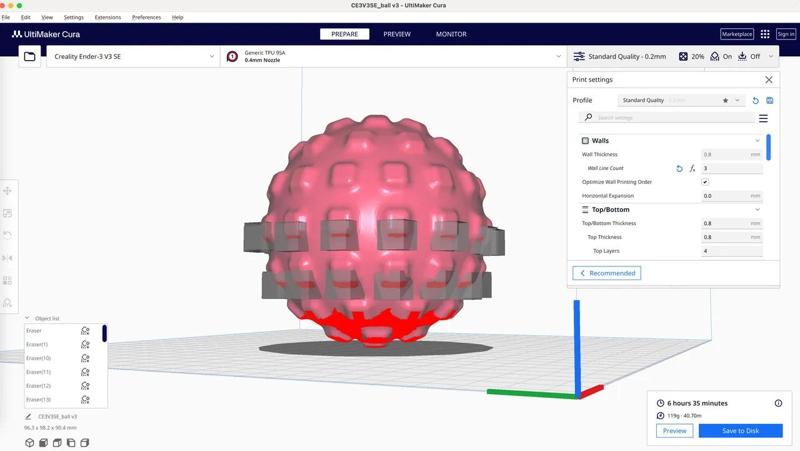Focus the Search settings field
Viewport: 800px width, 451px height.
pyautogui.click(x=667, y=118)
